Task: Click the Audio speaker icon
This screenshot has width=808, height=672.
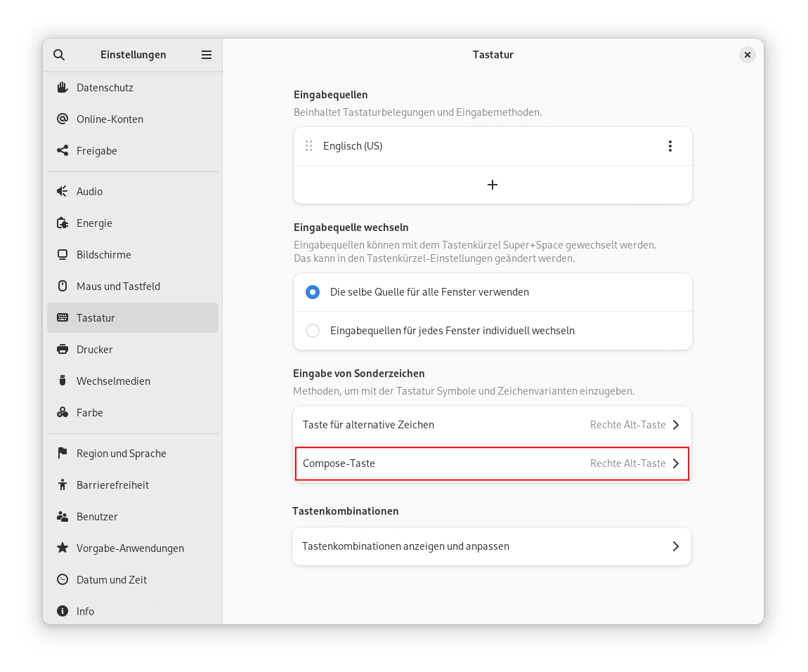Action: [x=63, y=191]
